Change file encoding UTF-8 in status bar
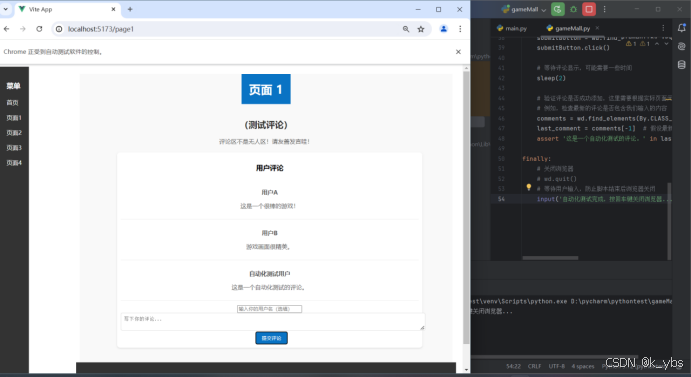 pyautogui.click(x=557, y=366)
